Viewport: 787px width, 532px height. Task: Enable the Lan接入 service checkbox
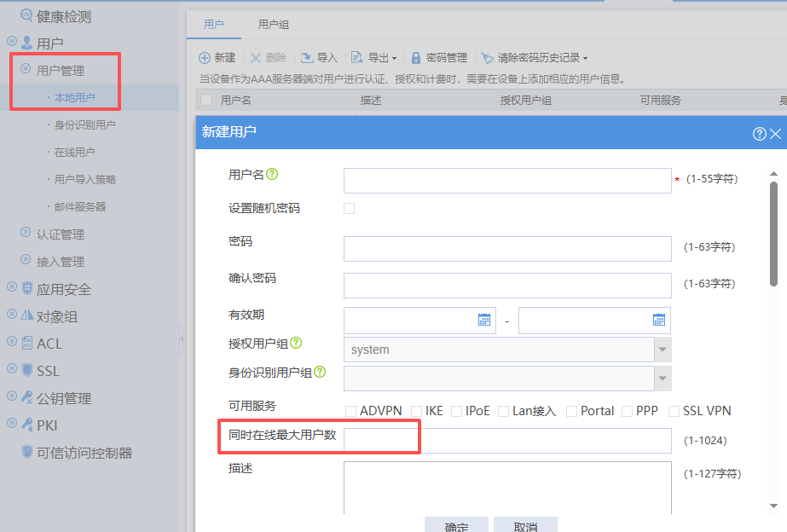click(x=503, y=412)
